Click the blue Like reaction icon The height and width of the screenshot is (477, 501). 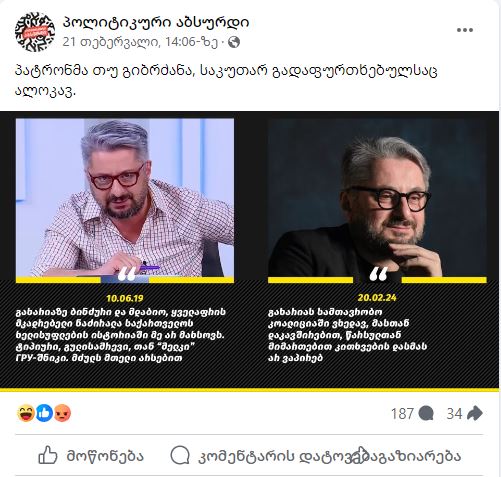[x=44, y=413]
